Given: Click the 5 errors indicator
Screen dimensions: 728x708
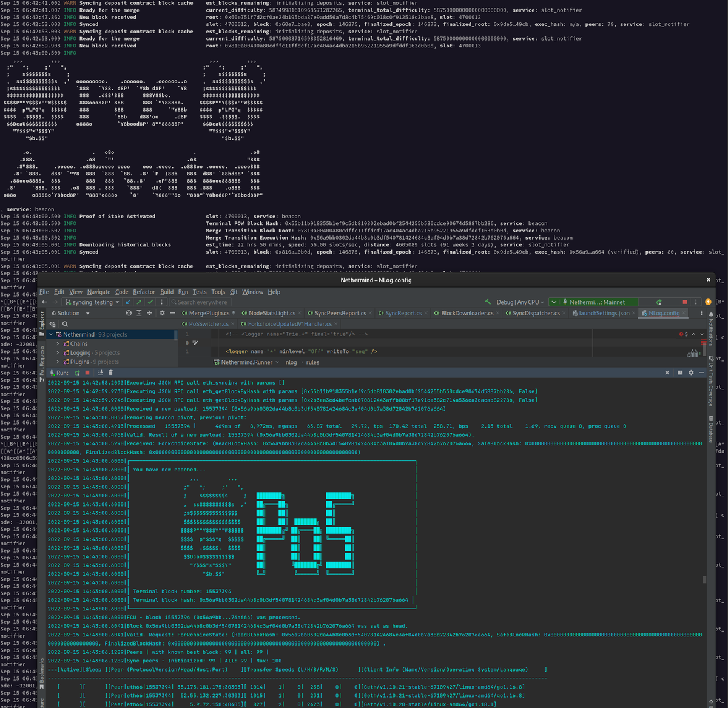Looking at the screenshot, I should (684, 334).
